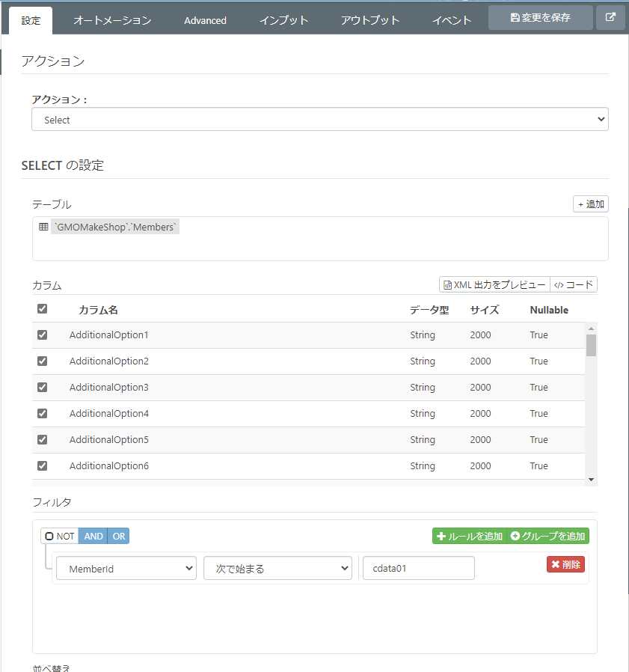Uncheck the AdditionalOption6 column
Viewport: 629px width, 672px height.
pyautogui.click(x=42, y=465)
